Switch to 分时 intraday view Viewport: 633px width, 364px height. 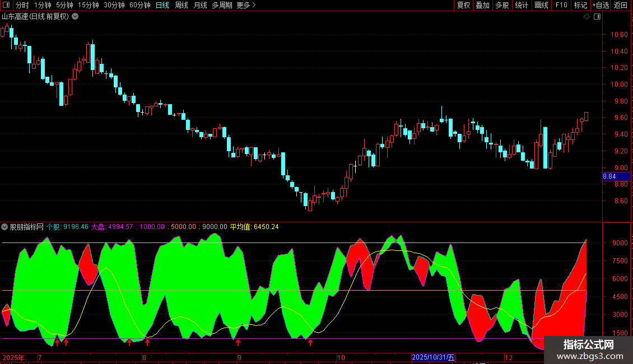[x=22, y=5]
